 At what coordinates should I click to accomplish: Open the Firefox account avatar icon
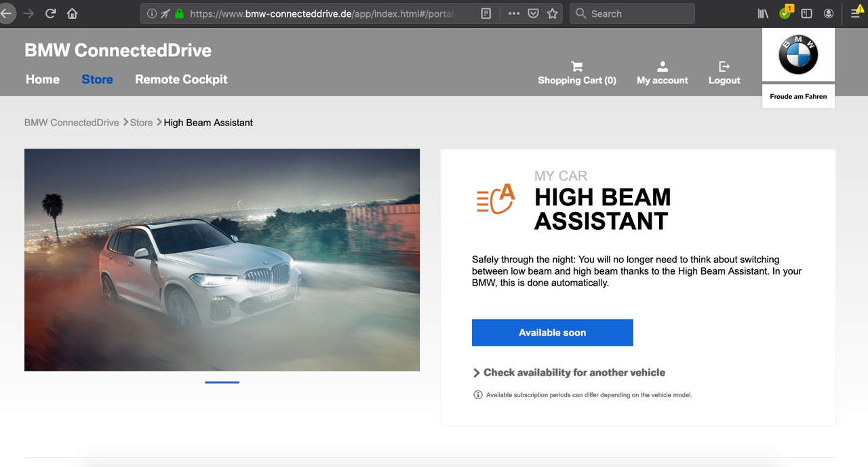click(x=828, y=13)
